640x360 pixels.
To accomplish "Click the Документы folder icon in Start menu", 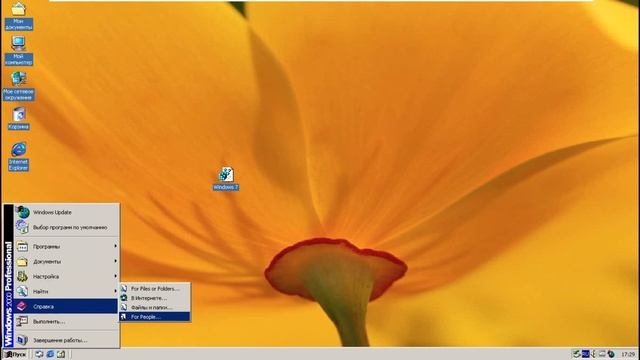I will (22, 261).
